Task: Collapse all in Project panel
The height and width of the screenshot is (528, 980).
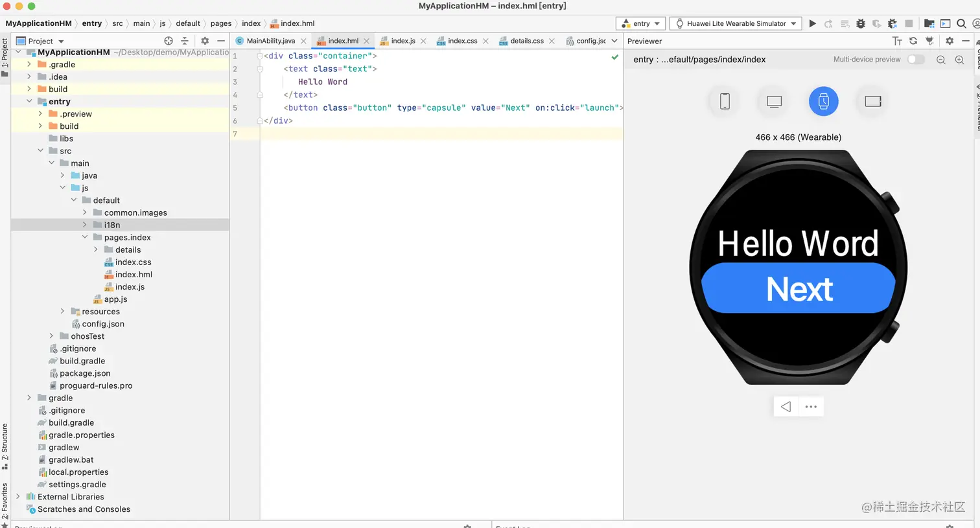Action: pos(185,41)
